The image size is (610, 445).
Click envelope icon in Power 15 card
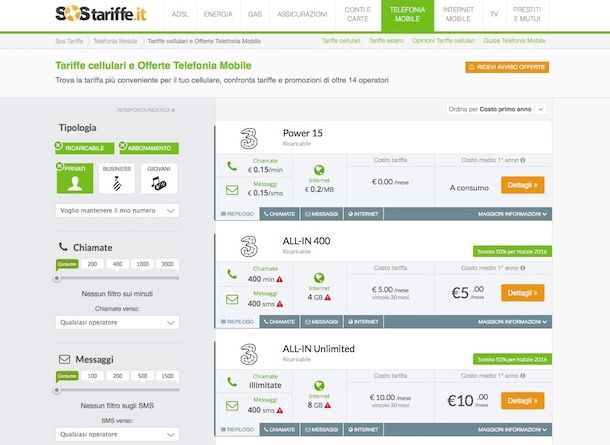click(232, 190)
